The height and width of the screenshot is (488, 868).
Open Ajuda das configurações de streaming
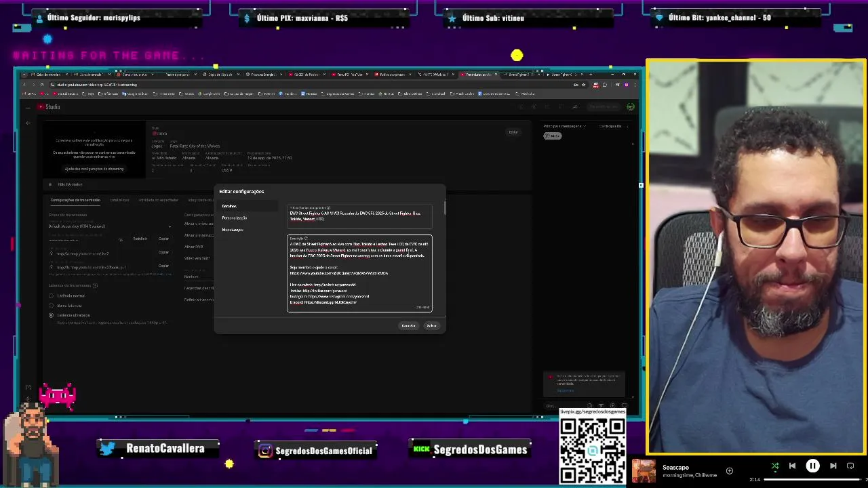(x=94, y=169)
